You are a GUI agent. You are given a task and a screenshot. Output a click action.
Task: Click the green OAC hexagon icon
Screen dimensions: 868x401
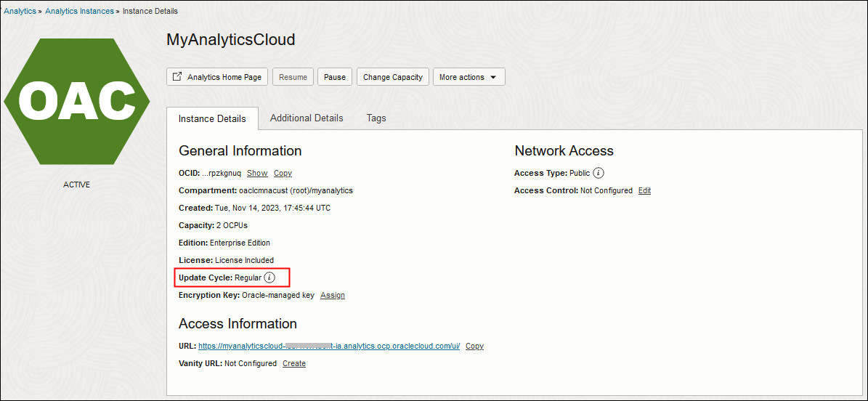tap(76, 100)
